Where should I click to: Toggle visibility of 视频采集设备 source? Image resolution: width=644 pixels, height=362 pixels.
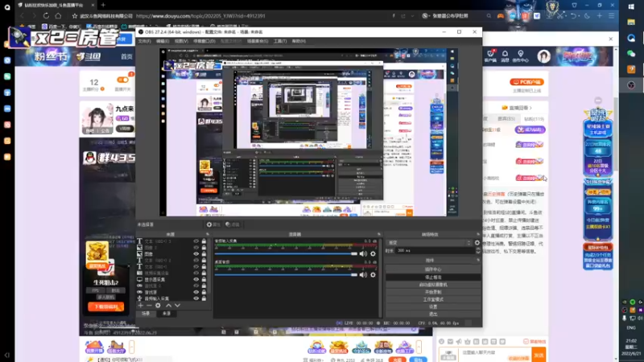(196, 273)
